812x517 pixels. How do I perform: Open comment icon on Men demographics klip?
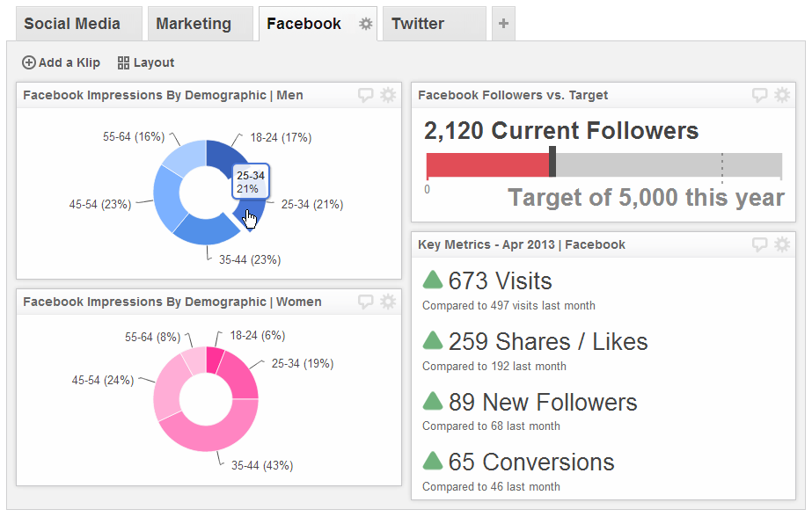pyautogui.click(x=366, y=95)
